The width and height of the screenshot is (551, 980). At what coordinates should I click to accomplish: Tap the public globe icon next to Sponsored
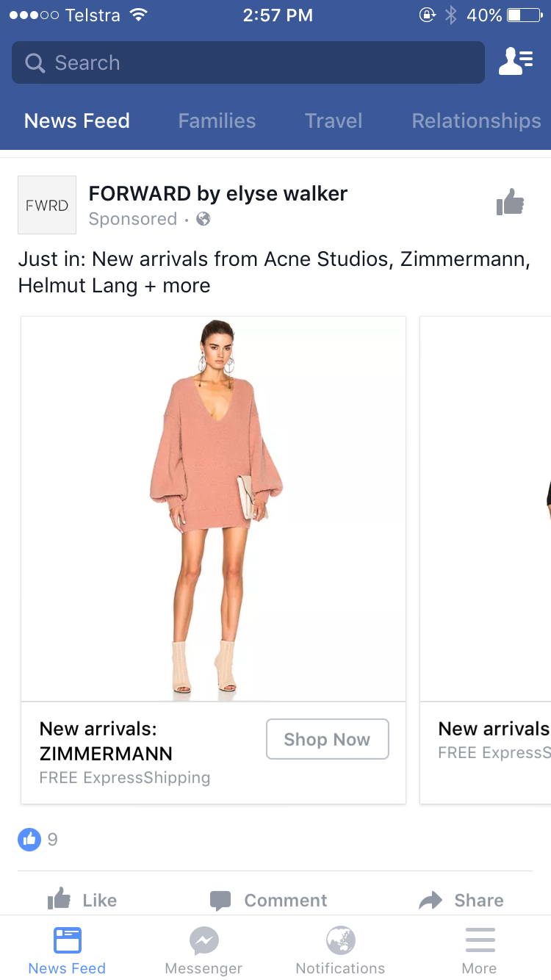point(204,219)
